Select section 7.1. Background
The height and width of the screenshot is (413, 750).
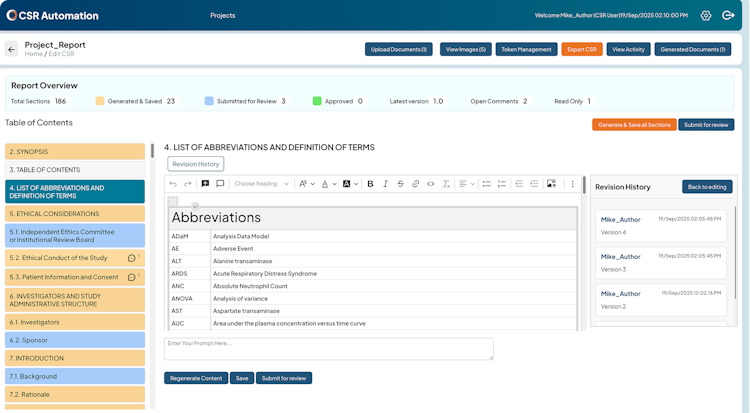(x=75, y=377)
